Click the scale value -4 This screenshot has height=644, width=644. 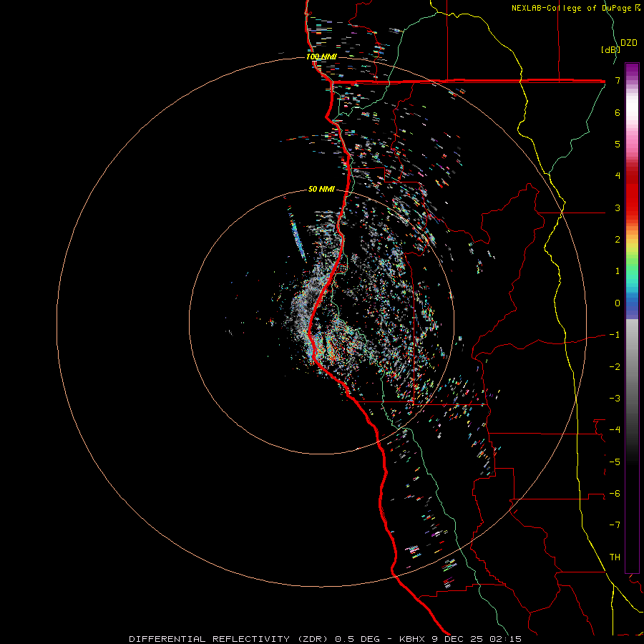pyautogui.click(x=615, y=430)
